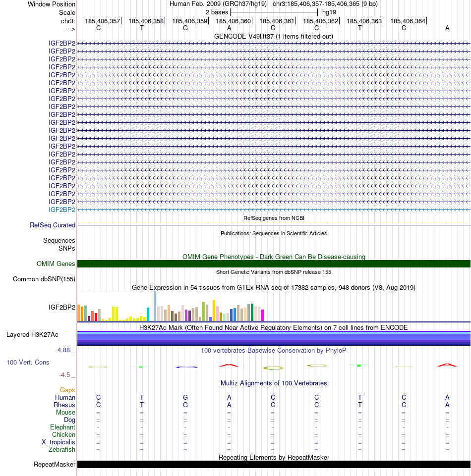Click the dark green OMIM gene bar

coord(274,264)
